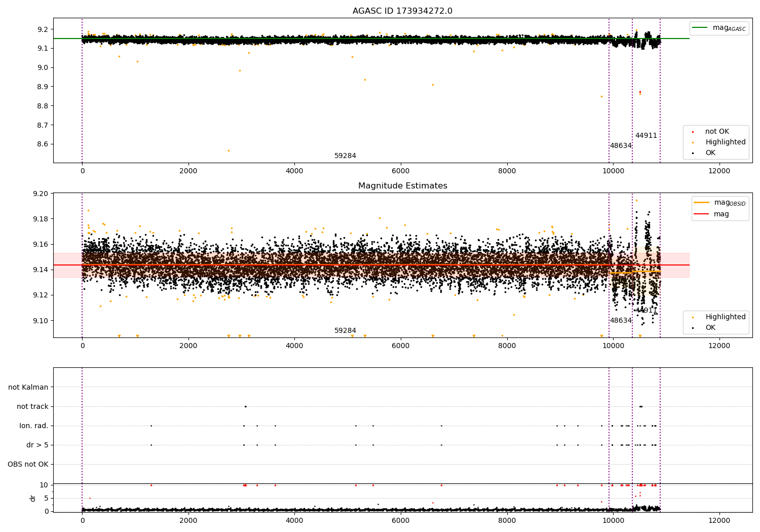The image size is (760, 532).
Task: Click the 4000 x-axis tick in Magnitude Estimates plot
Action: click(294, 346)
